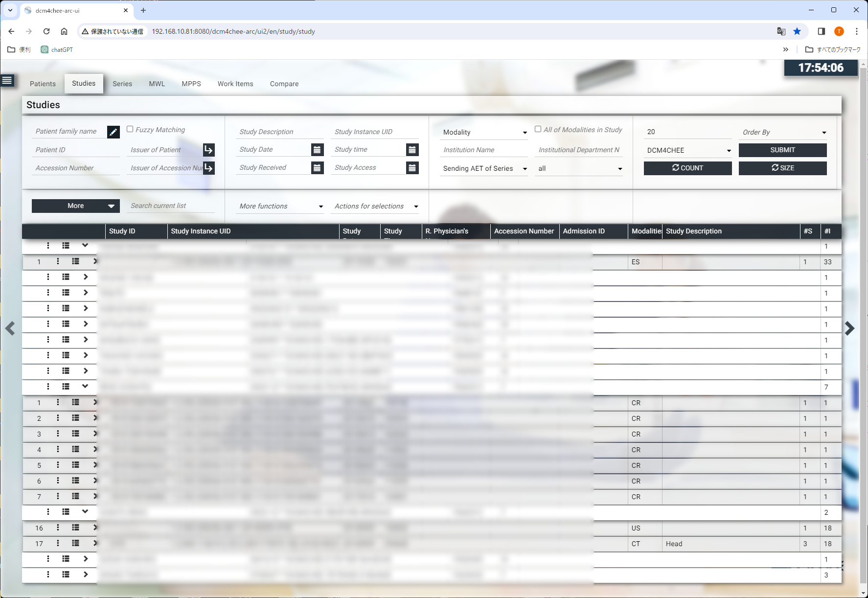Check All of Modalities in Study

click(x=538, y=129)
